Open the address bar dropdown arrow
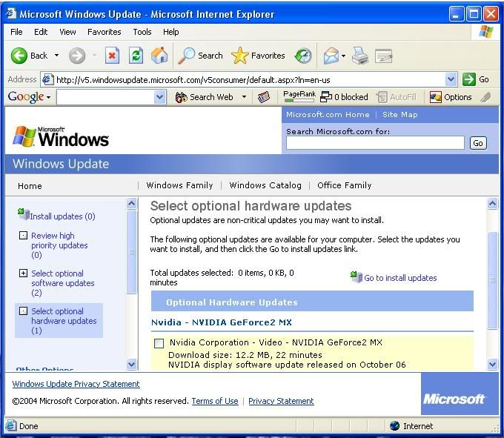Image resolution: width=504 pixels, height=438 pixels. (x=451, y=79)
